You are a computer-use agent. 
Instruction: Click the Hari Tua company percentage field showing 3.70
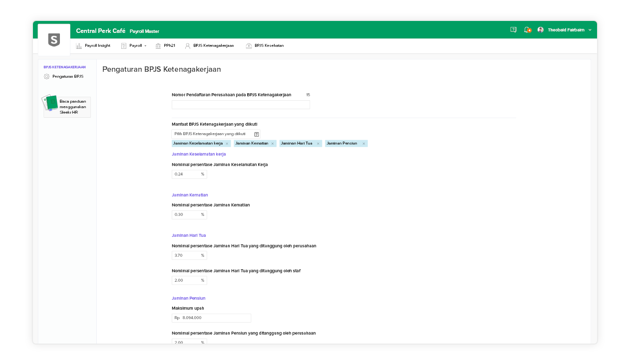189,255
